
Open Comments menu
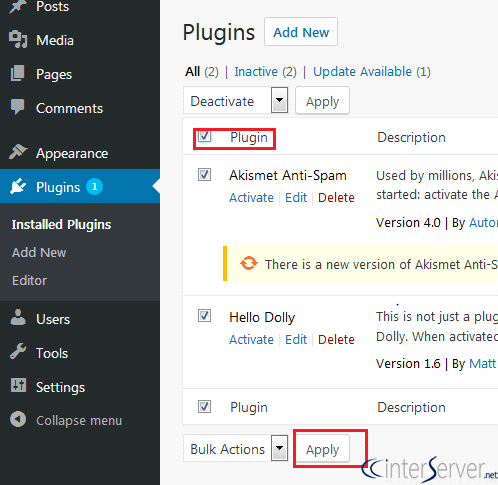coord(69,108)
